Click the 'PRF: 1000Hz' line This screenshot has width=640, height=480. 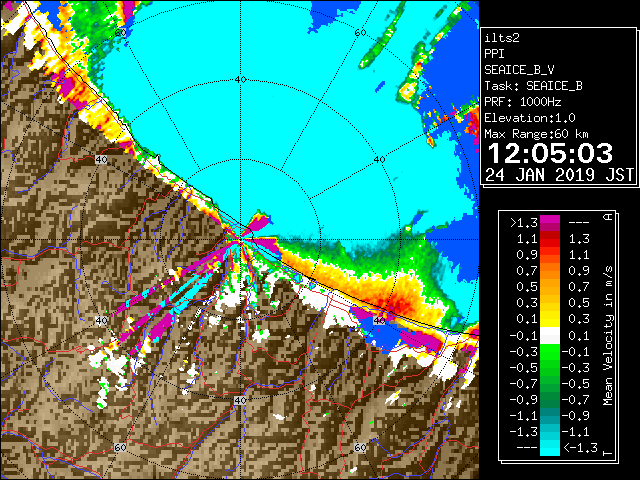523,102
